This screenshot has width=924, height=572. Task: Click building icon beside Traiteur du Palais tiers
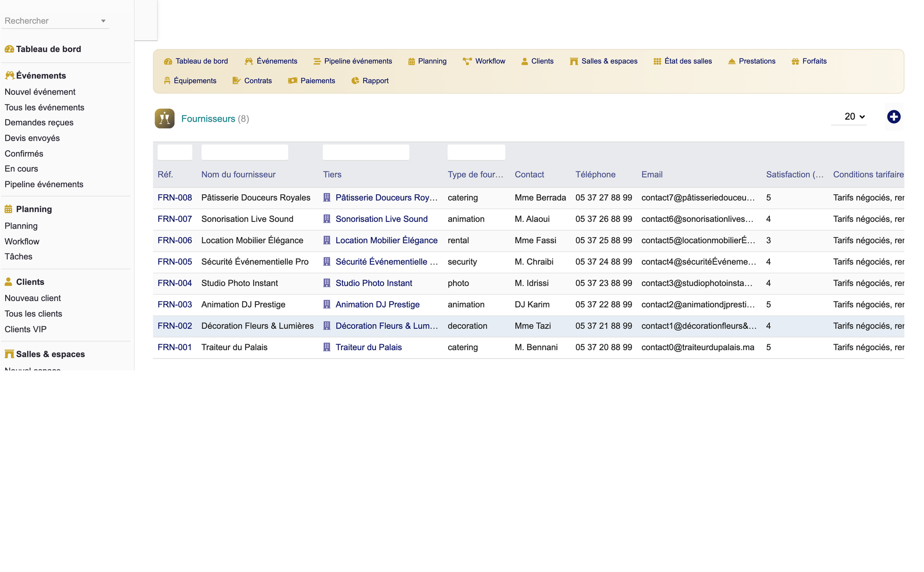click(327, 347)
